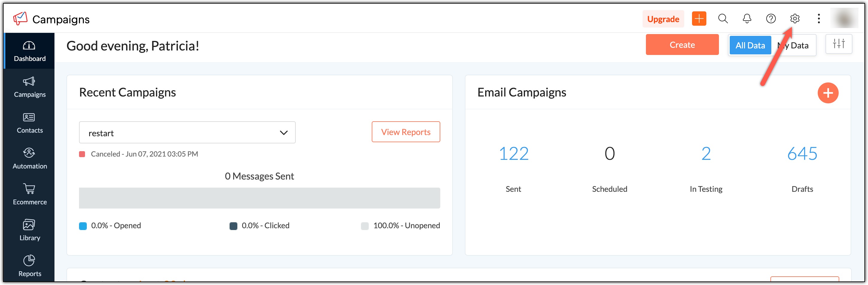Open the blurred profile avatar
This screenshot has width=868, height=285.
click(x=845, y=19)
